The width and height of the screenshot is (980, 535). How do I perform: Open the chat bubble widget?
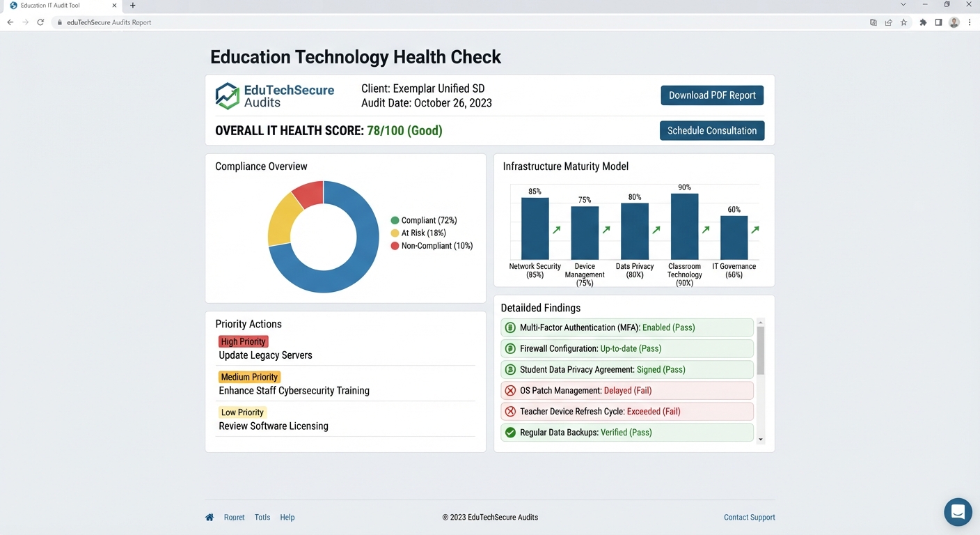click(958, 512)
